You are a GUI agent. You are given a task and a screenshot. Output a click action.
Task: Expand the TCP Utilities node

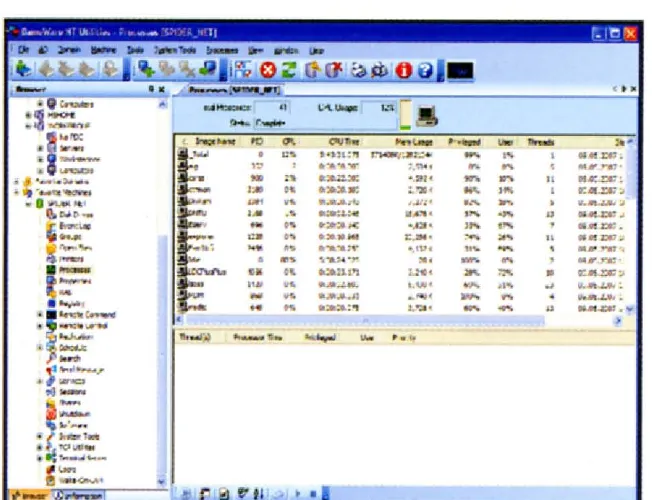pyautogui.click(x=40, y=447)
